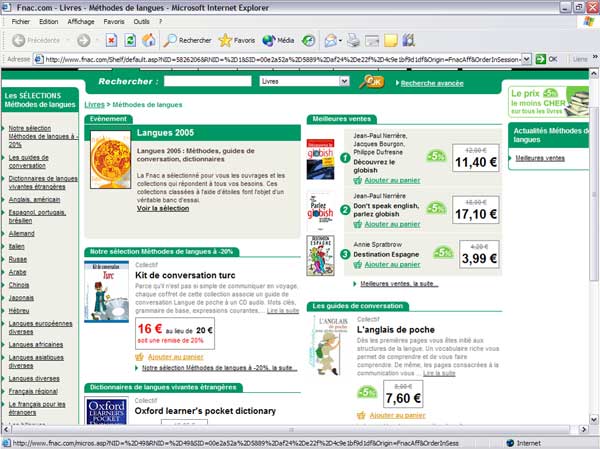Image resolution: width=600 pixels, height=449 pixels.
Task: Click the Japonais sidebar link
Action: pos(21,298)
